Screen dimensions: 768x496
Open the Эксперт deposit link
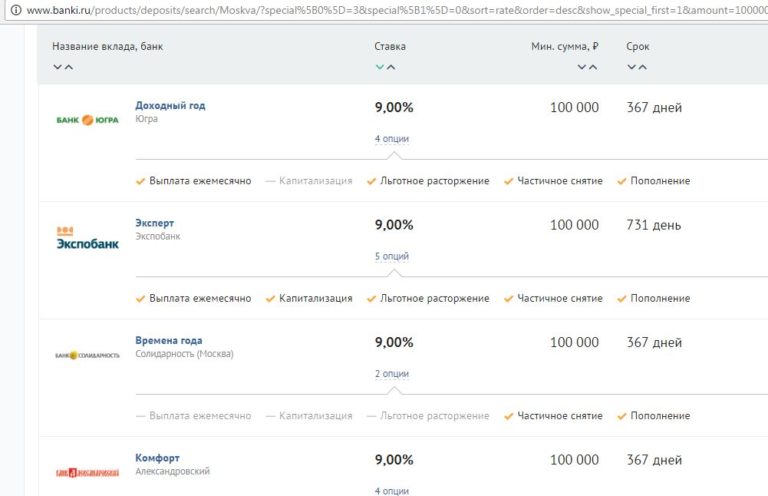click(x=154, y=223)
